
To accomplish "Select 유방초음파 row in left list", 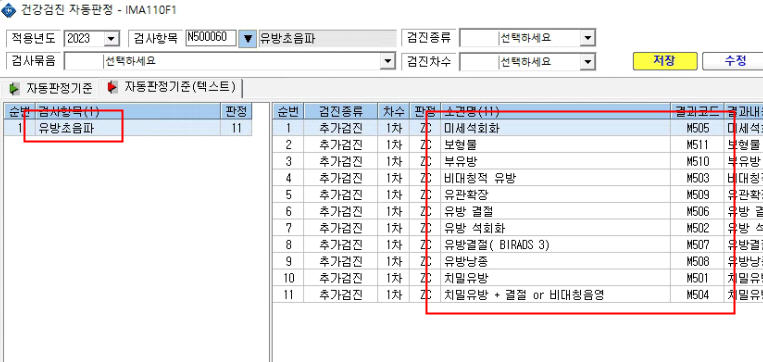I will click(128, 129).
